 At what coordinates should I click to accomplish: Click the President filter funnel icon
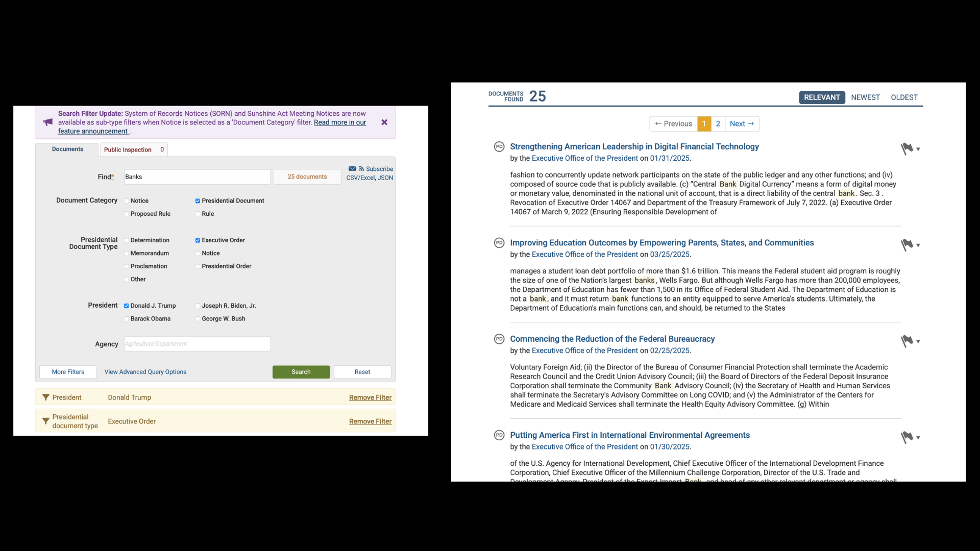pyautogui.click(x=46, y=397)
